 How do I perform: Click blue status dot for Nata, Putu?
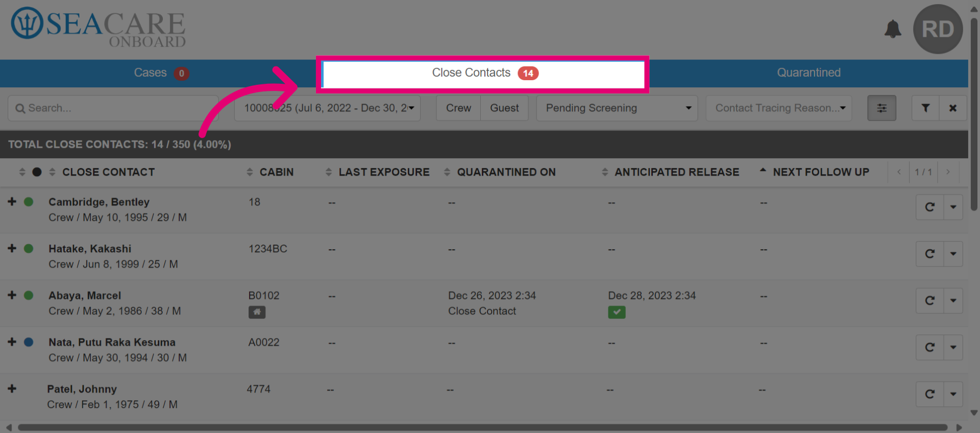pyautogui.click(x=29, y=342)
